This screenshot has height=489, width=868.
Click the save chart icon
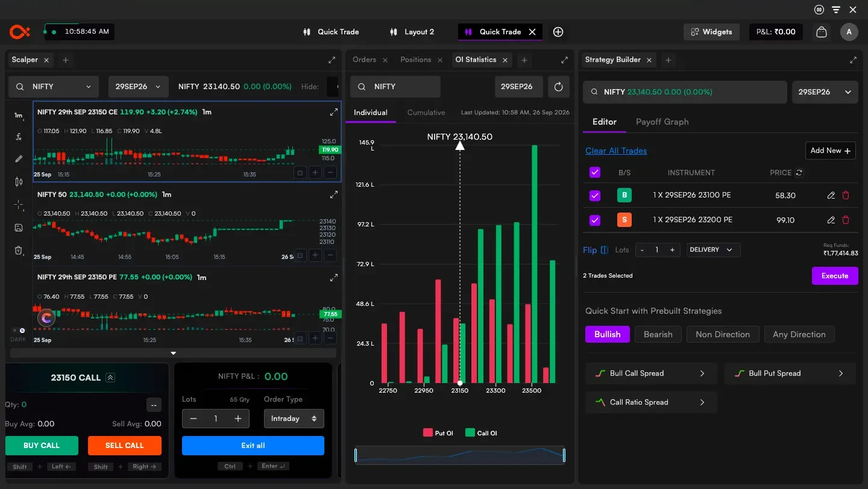(x=19, y=228)
